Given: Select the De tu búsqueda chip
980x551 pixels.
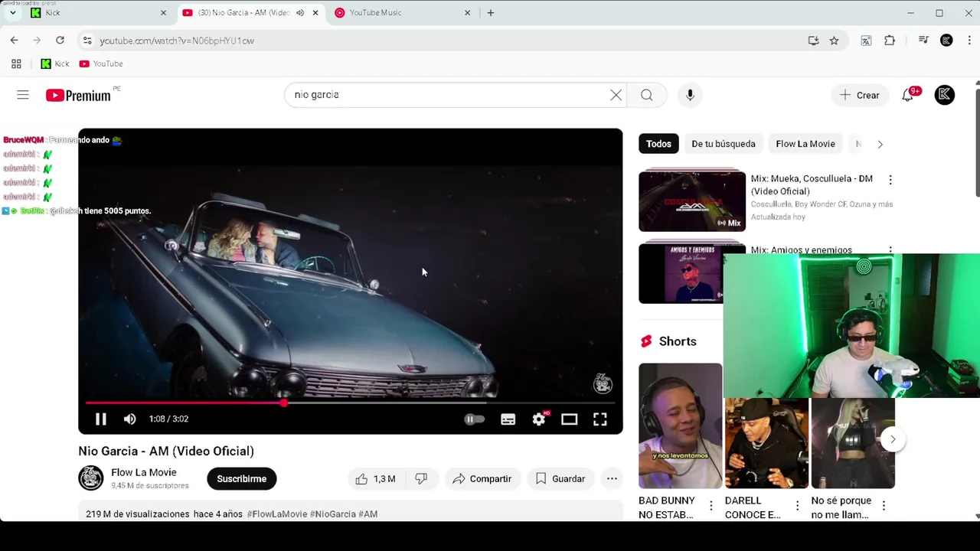Looking at the screenshot, I should click(724, 144).
